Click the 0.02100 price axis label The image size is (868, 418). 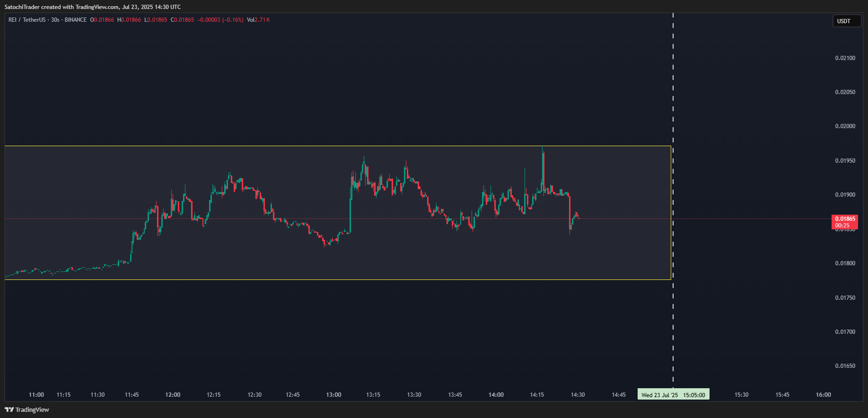point(845,58)
